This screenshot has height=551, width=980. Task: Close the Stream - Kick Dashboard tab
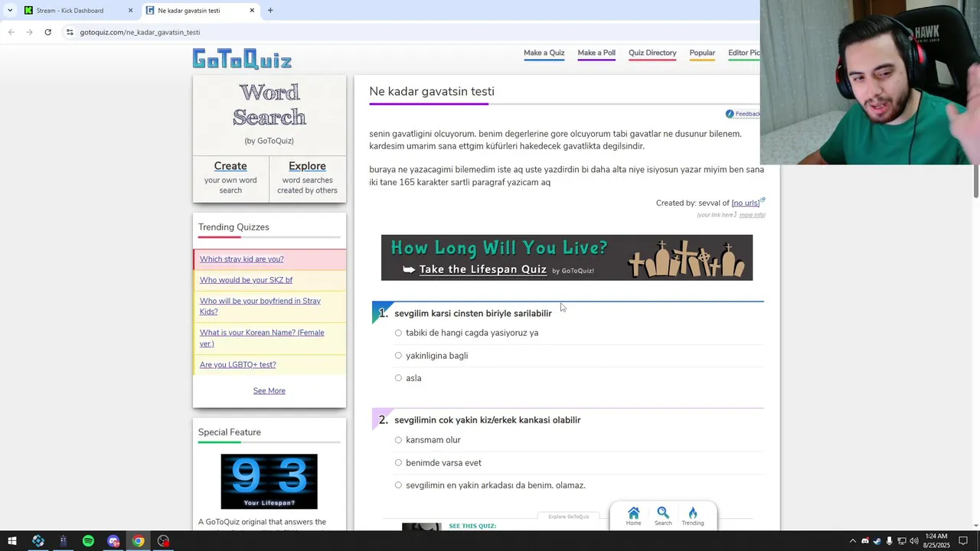tap(130, 11)
